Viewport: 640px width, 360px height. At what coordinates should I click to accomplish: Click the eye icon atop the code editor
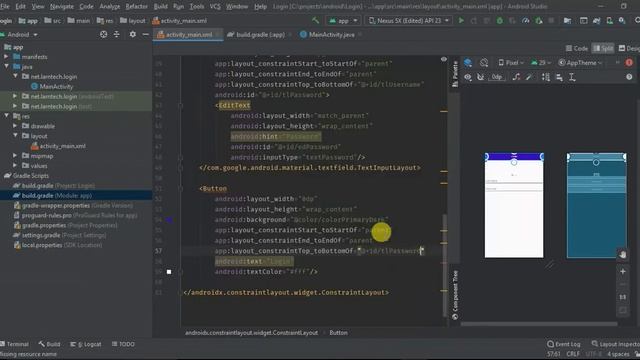coord(444,60)
